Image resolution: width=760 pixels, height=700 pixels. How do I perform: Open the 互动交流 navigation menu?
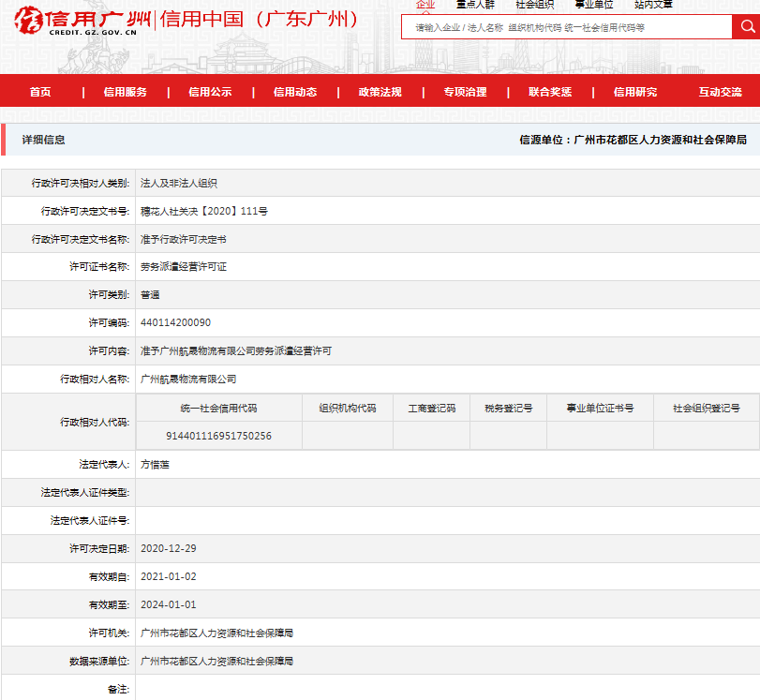[721, 92]
